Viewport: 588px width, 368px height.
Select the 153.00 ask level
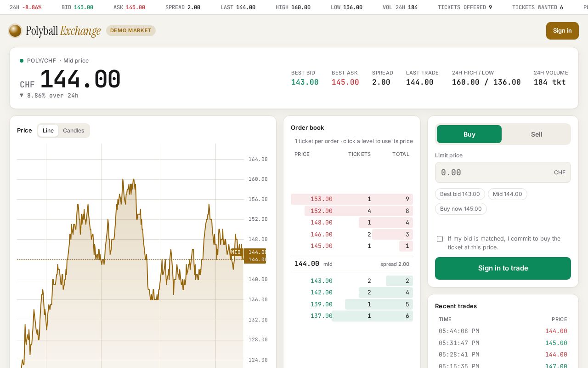[x=352, y=199]
